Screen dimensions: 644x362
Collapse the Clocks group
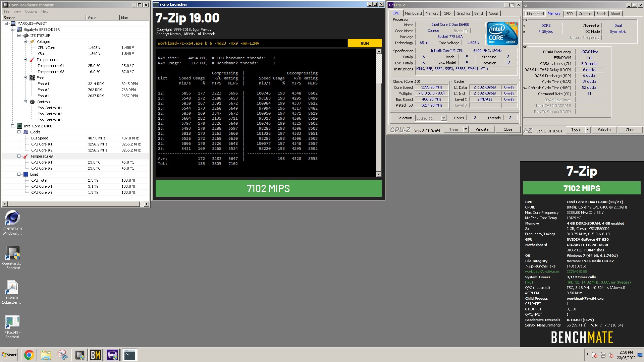(x=19, y=132)
